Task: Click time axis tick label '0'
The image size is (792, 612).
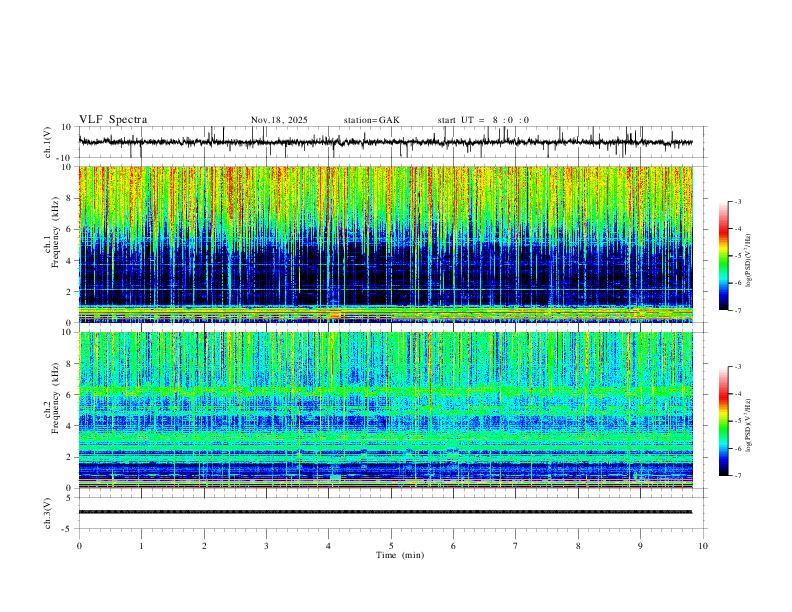Action: [79, 546]
